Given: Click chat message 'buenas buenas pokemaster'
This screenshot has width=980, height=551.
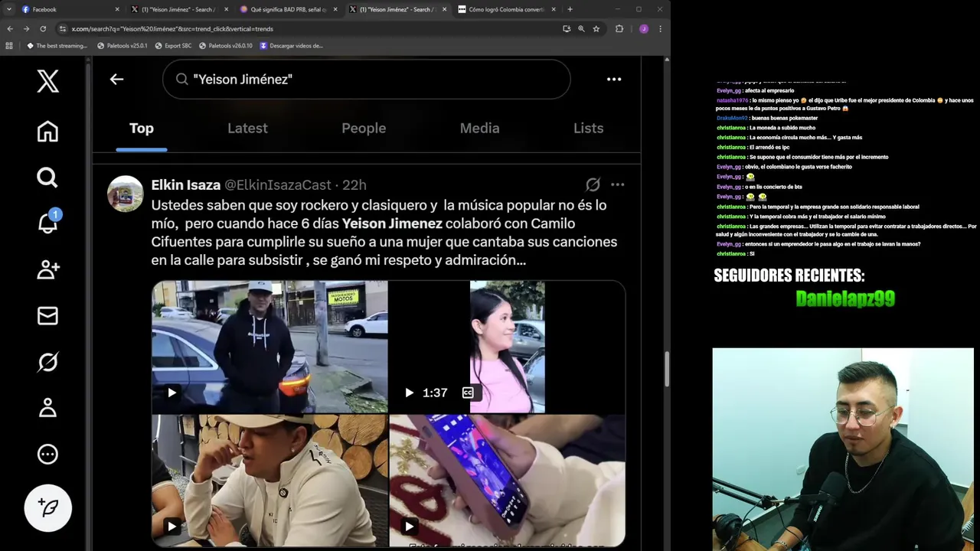Looking at the screenshot, I should click(784, 118).
